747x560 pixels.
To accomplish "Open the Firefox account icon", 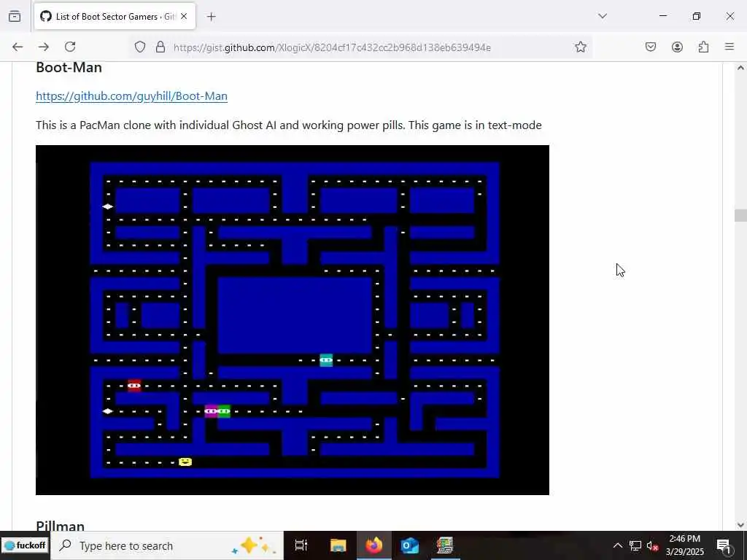I will click(x=677, y=47).
